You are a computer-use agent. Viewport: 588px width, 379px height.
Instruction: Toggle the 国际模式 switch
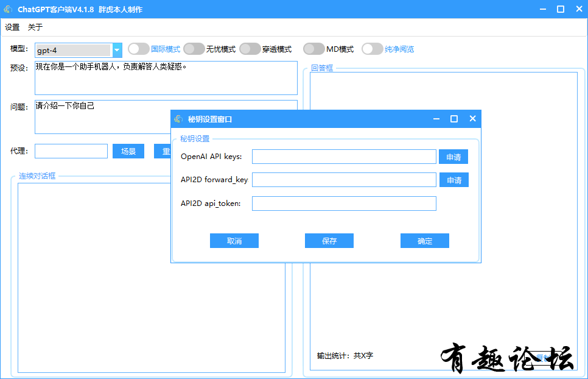[139, 49]
